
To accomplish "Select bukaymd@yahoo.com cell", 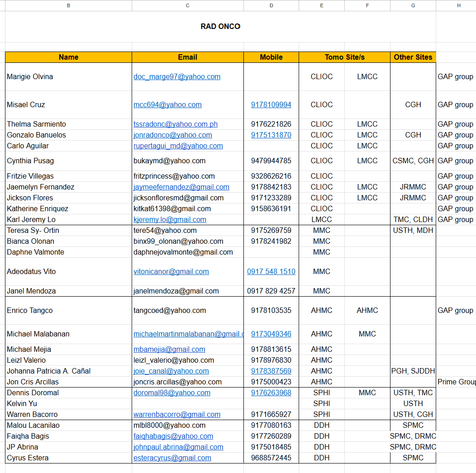I will pos(188,161).
